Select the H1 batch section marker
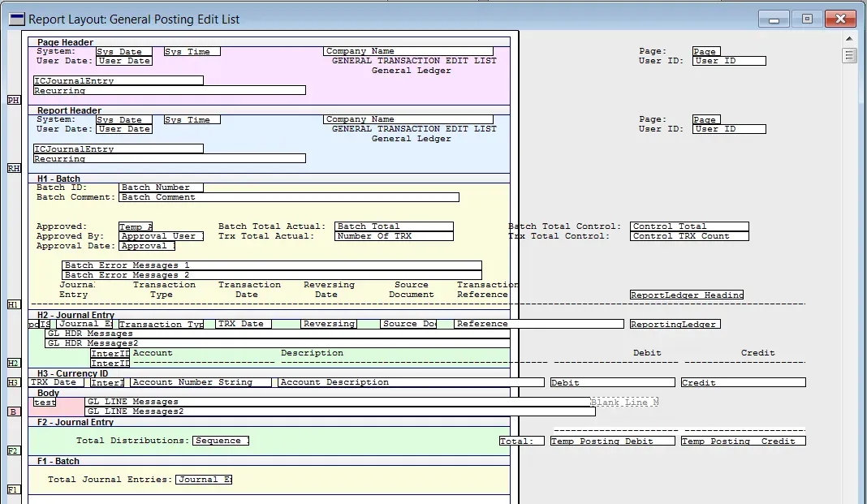 (13, 304)
